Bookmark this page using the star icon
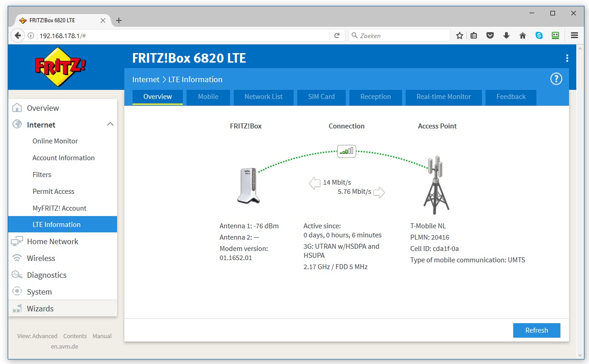Screen dimensions: 589x364 [459, 35]
